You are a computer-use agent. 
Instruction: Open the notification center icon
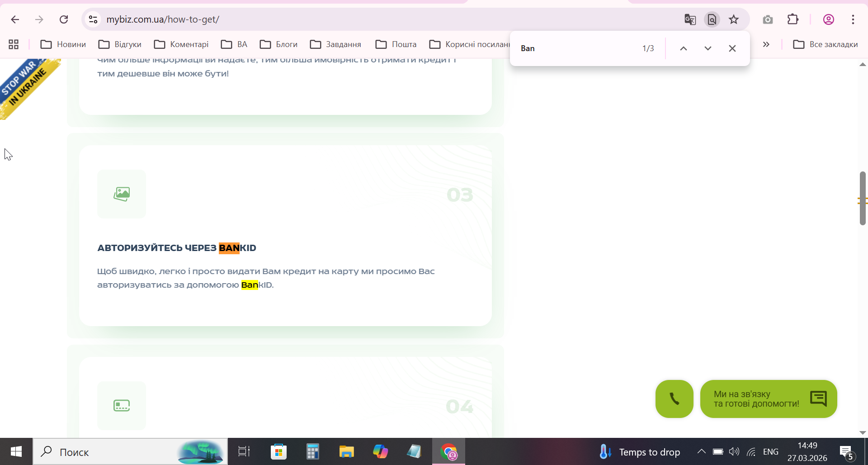click(x=846, y=451)
